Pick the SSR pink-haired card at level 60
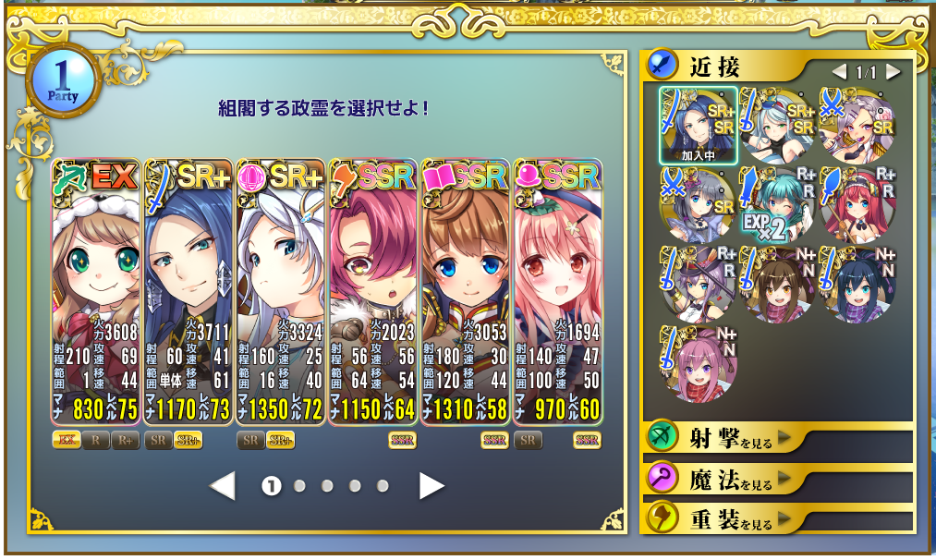This screenshot has width=936, height=560. coord(557,292)
